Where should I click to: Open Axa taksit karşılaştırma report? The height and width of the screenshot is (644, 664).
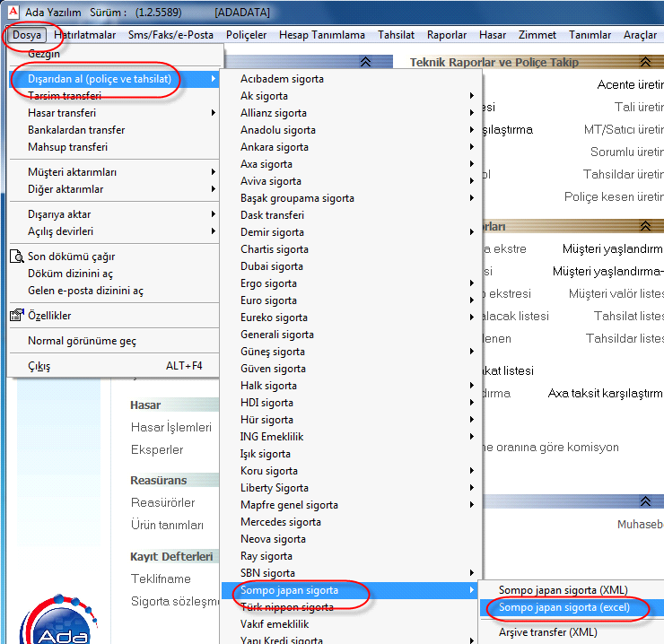coord(605,394)
